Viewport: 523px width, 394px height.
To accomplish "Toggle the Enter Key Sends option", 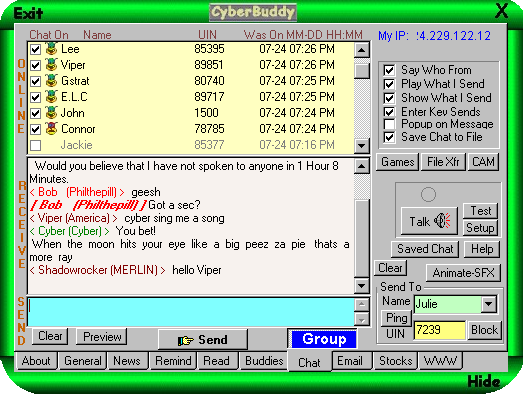I will (389, 112).
